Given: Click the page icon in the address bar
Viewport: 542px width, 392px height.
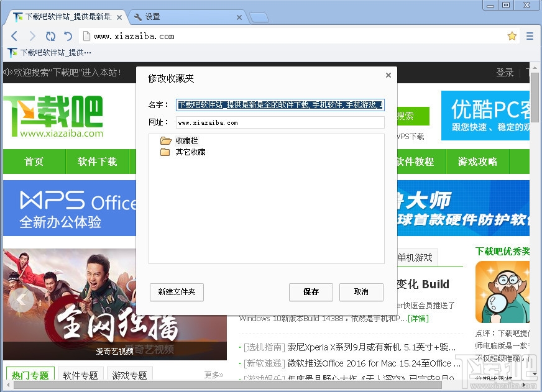Looking at the screenshot, I should coord(86,36).
